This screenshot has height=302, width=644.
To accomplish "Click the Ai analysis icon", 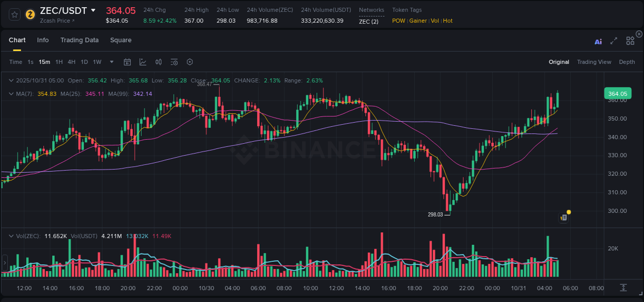I will tap(598, 41).
